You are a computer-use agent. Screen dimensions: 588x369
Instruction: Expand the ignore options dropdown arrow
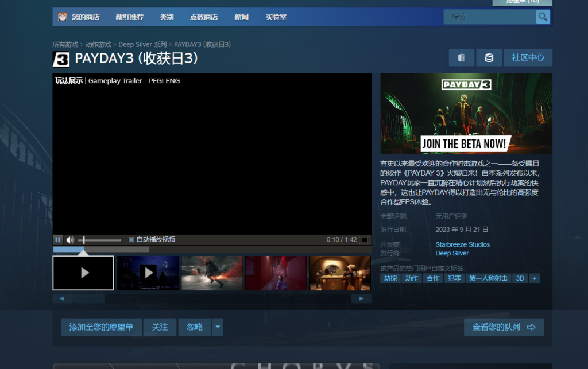(218, 328)
